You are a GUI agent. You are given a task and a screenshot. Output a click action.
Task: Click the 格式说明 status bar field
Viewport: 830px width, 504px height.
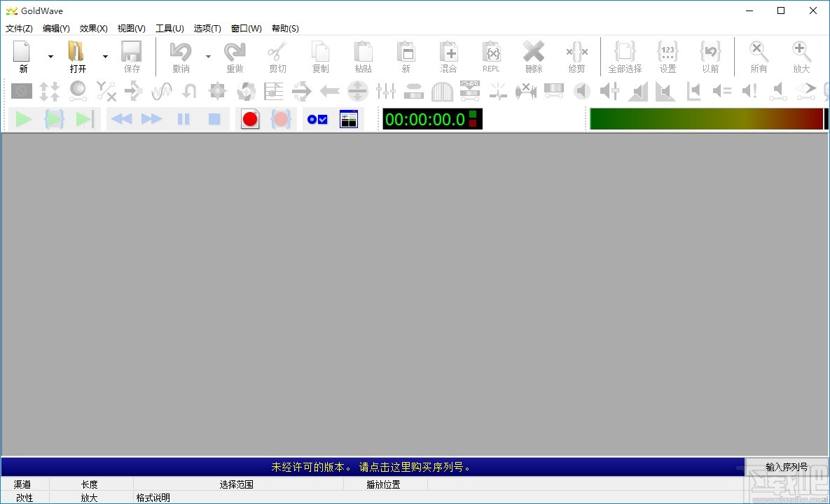click(153, 498)
